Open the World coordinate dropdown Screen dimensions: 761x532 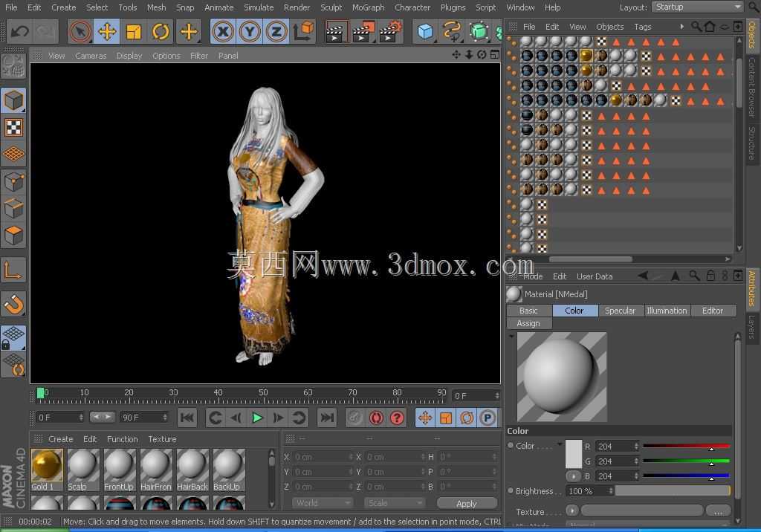coord(322,503)
